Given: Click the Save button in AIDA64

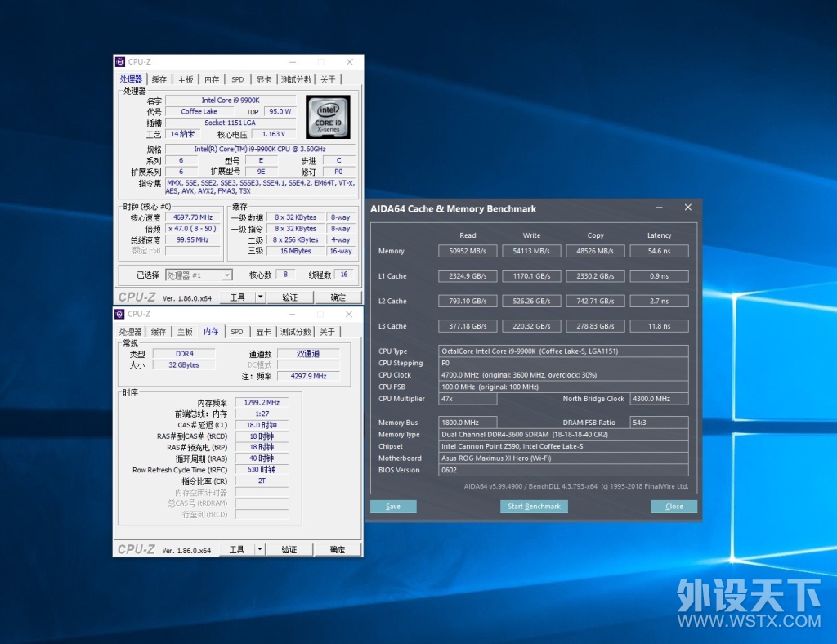Looking at the screenshot, I should pos(393,507).
